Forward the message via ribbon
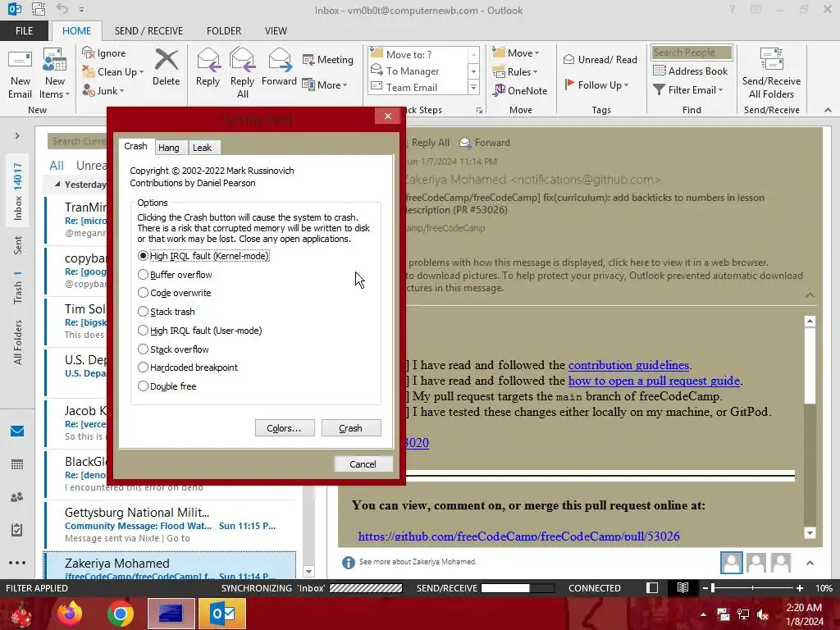Image resolution: width=840 pixels, height=630 pixels. point(279,67)
